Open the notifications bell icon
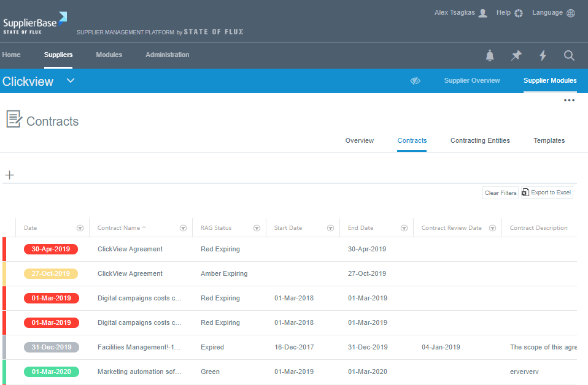 click(490, 56)
